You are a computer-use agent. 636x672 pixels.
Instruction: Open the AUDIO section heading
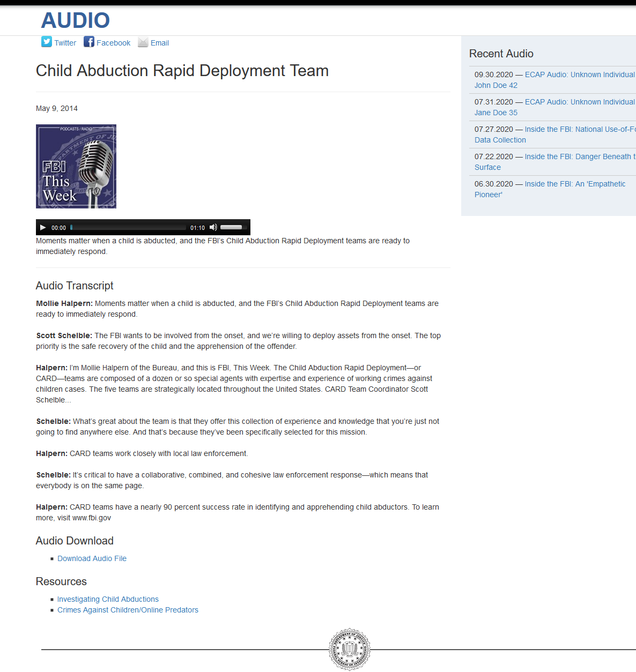click(x=76, y=20)
